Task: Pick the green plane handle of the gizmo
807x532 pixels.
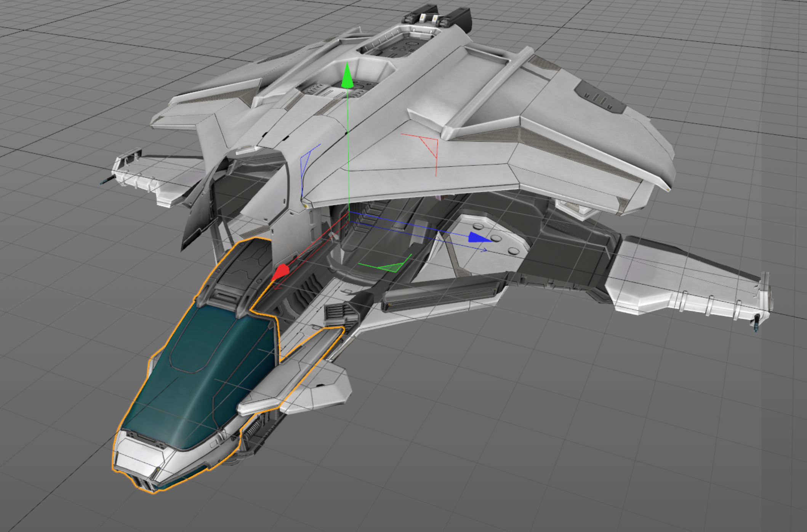Action: [386, 264]
